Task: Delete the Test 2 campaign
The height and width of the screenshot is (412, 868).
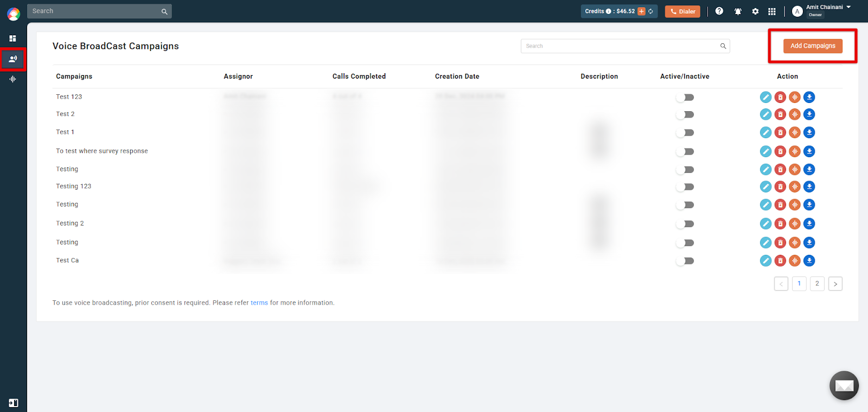Action: (780, 114)
